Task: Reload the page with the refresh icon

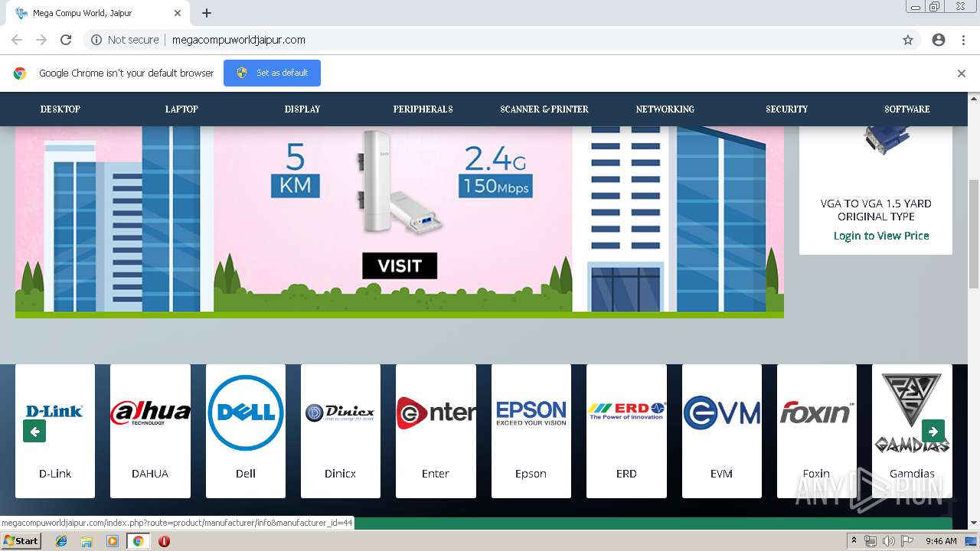Action: 66,40
